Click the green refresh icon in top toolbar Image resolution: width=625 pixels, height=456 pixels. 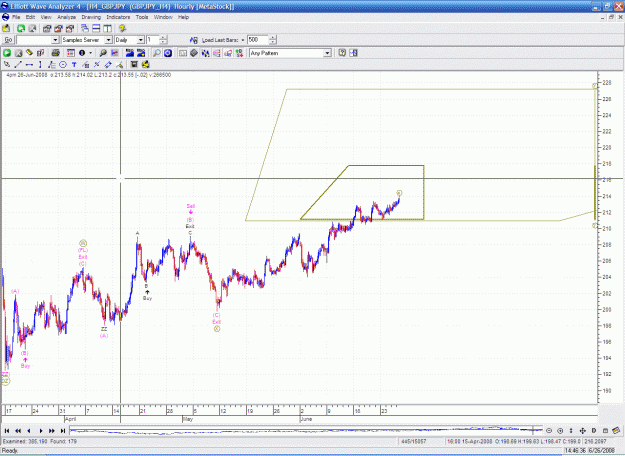21,28
